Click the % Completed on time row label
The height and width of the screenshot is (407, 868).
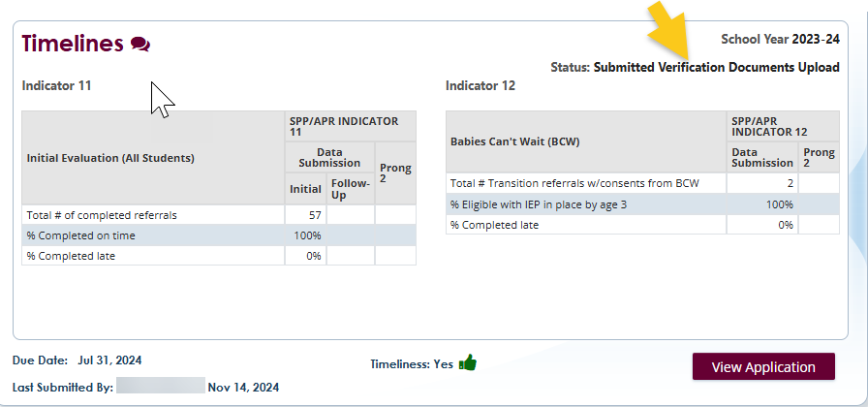pyautogui.click(x=80, y=235)
